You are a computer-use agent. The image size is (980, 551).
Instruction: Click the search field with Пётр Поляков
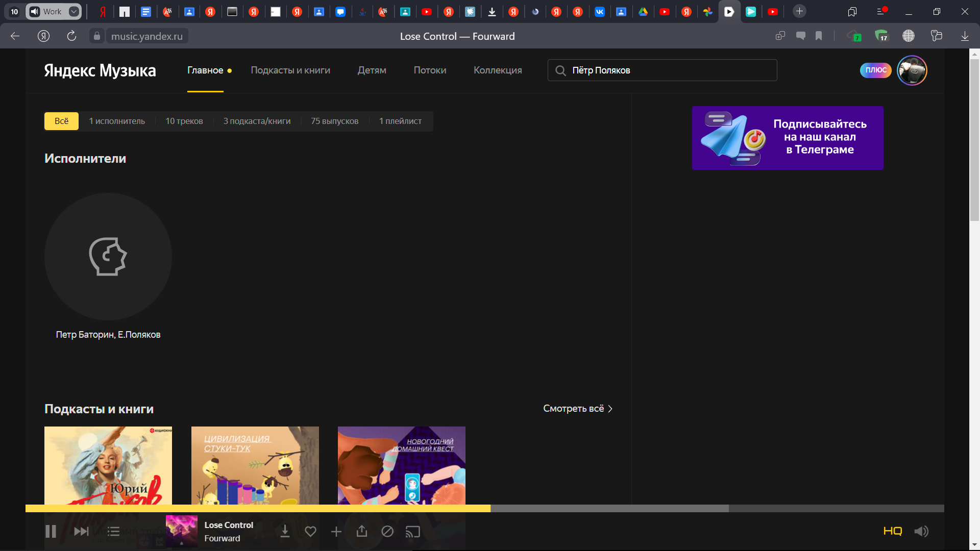point(662,70)
